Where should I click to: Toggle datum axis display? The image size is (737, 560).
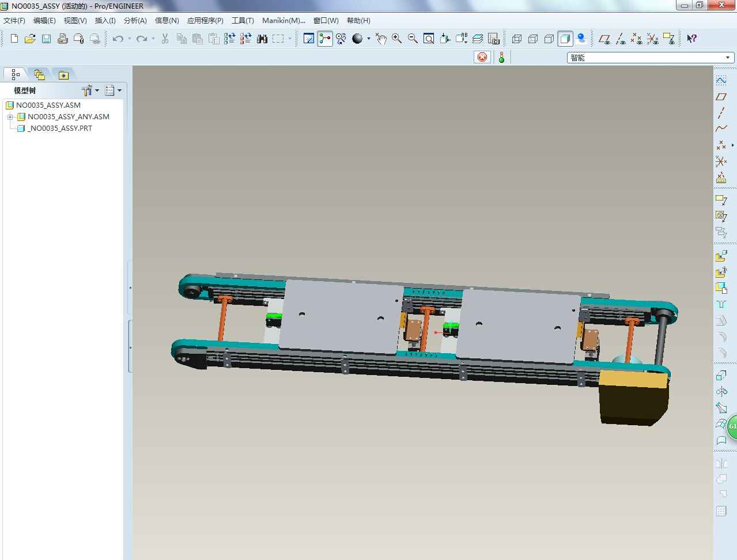[621, 39]
